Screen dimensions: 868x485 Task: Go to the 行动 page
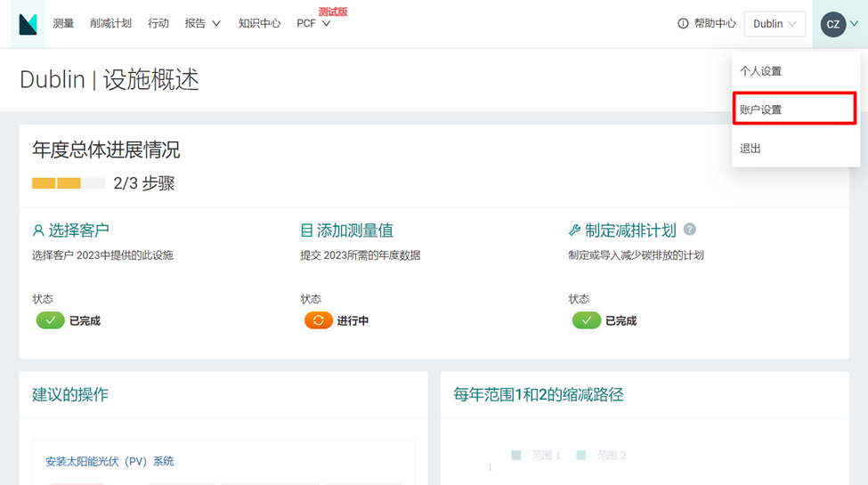(x=158, y=23)
